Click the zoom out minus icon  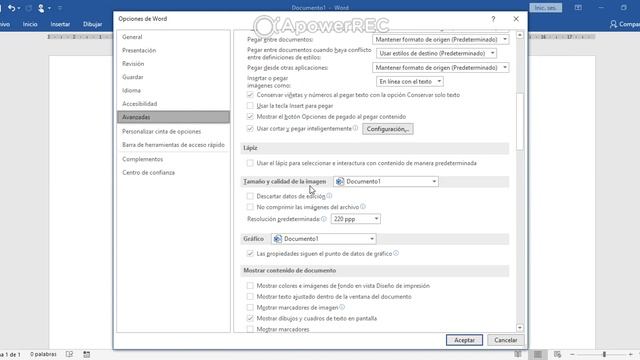click(572, 354)
